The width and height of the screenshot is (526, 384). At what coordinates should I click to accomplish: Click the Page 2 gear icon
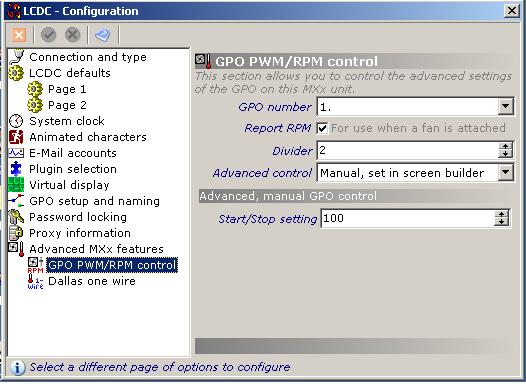(35, 105)
